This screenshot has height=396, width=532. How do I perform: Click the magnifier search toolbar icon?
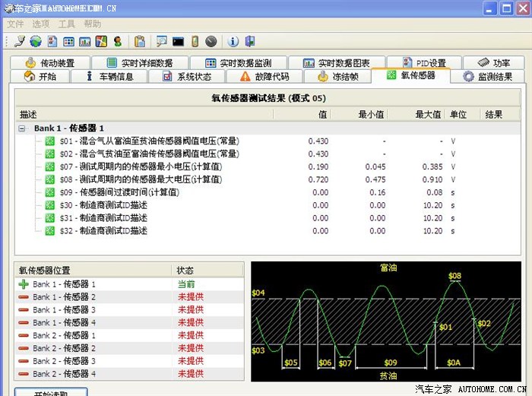click(x=161, y=41)
